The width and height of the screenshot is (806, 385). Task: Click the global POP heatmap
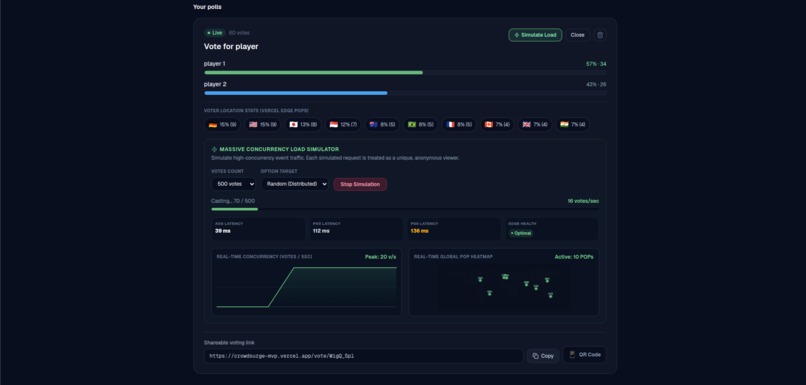[504, 287]
